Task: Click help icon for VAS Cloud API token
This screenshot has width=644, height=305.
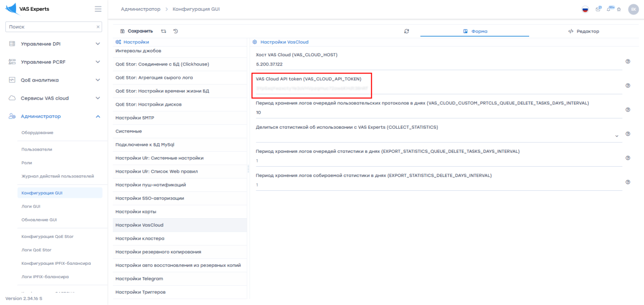Action: [628, 86]
